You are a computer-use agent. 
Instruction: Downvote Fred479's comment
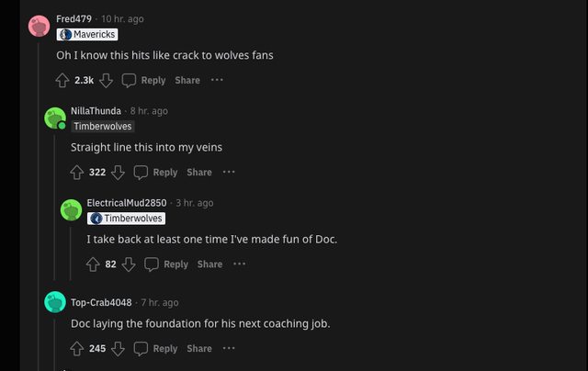pos(106,81)
